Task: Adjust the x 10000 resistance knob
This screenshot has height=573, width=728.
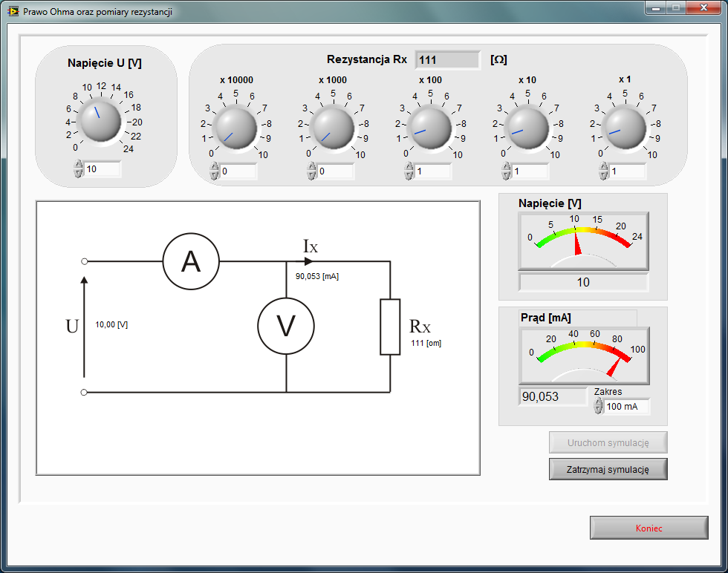Action: [236, 128]
